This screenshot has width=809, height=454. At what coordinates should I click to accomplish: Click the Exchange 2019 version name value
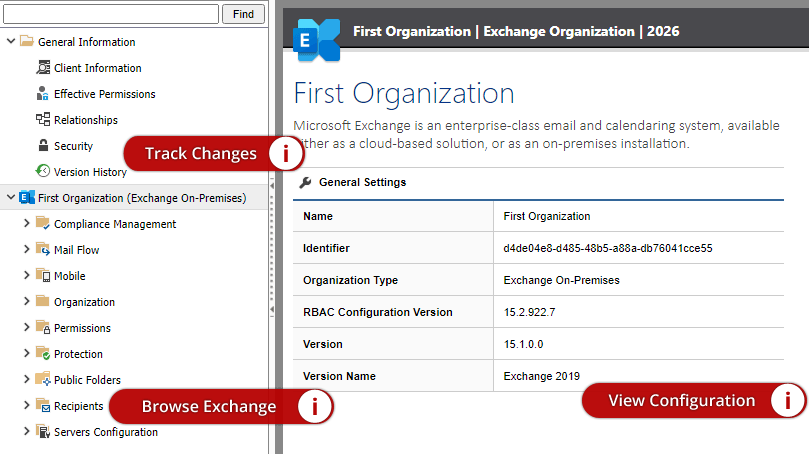point(542,376)
